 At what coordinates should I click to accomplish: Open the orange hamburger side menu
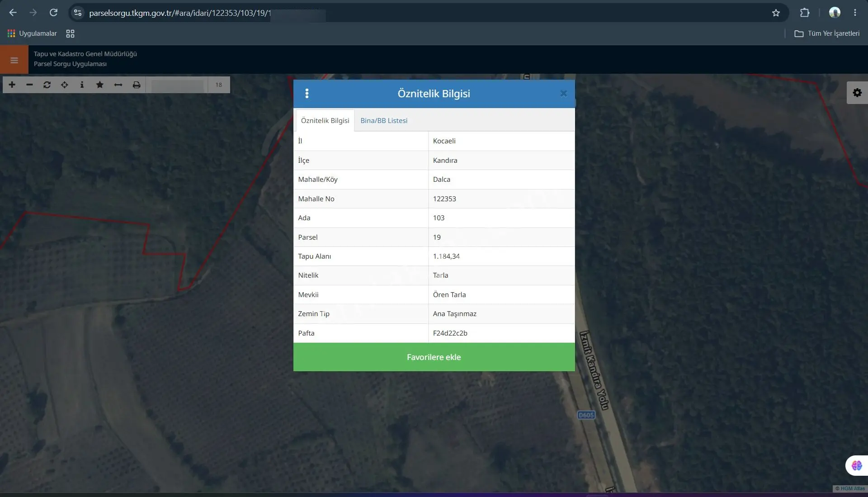(14, 60)
